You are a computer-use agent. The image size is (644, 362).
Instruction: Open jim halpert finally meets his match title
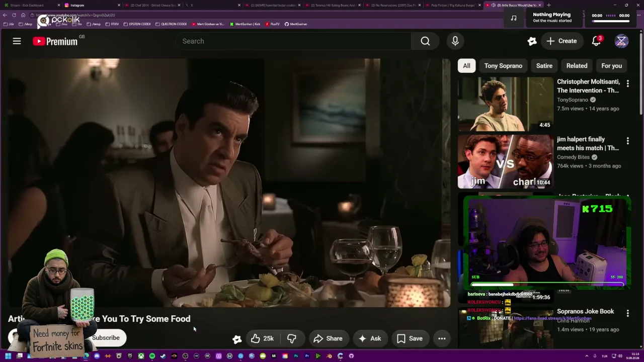588,144
